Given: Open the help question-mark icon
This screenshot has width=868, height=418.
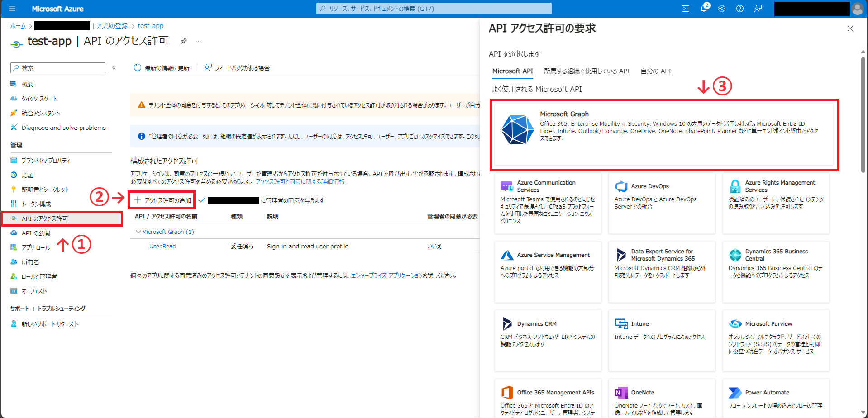Looking at the screenshot, I should [x=740, y=8].
